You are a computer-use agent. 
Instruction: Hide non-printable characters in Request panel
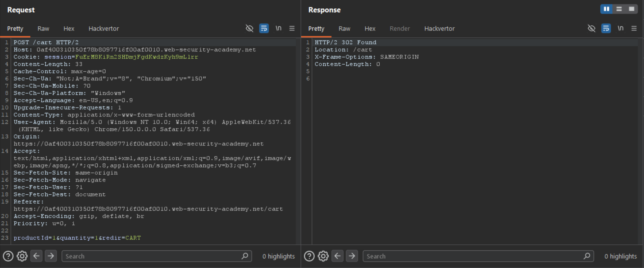pos(249,28)
